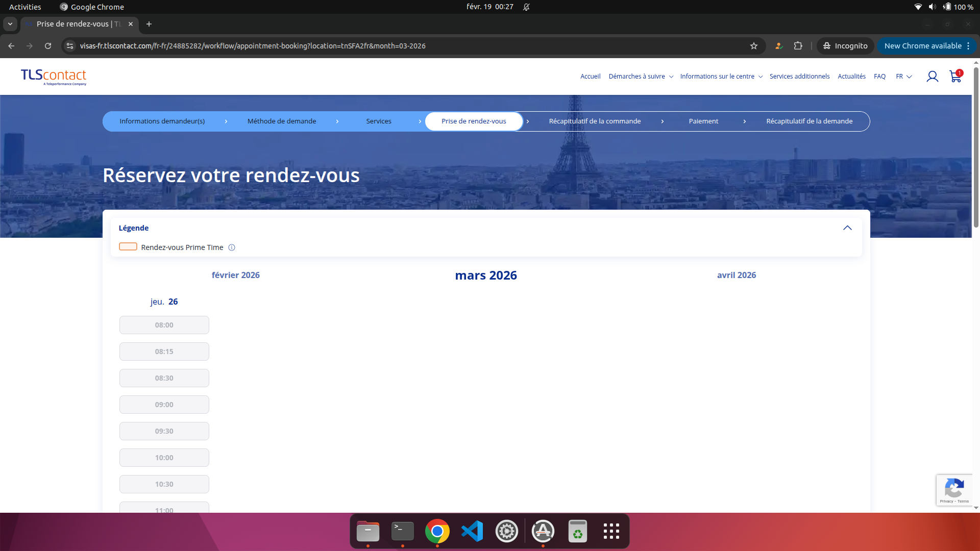Click the New Chrome available button
The width and height of the screenshot is (980, 551).
(922, 46)
